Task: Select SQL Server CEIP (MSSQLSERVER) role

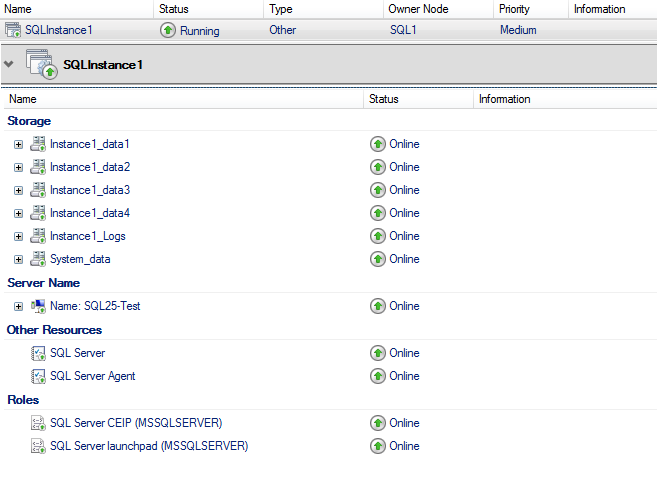Action: tap(136, 423)
